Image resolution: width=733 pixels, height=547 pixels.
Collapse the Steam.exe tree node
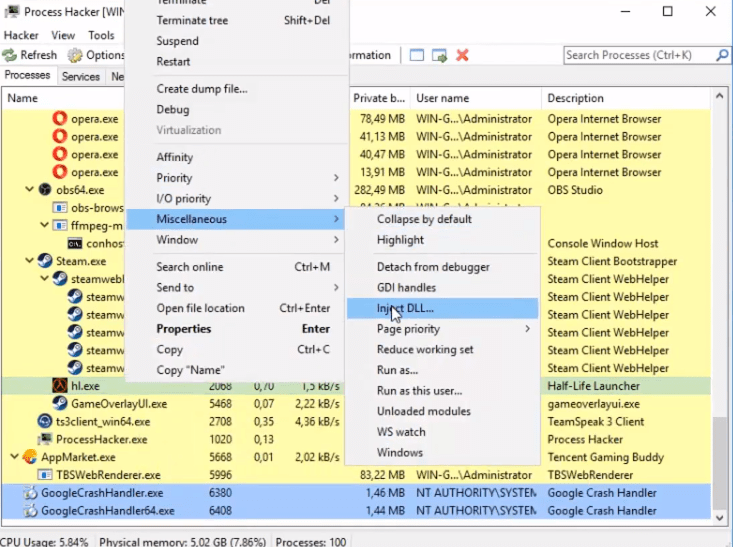pos(29,261)
